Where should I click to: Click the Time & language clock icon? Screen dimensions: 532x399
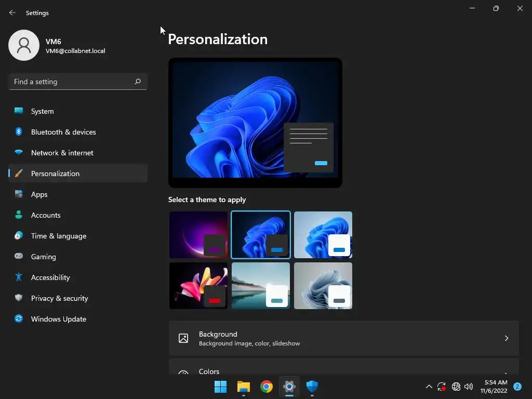click(19, 235)
